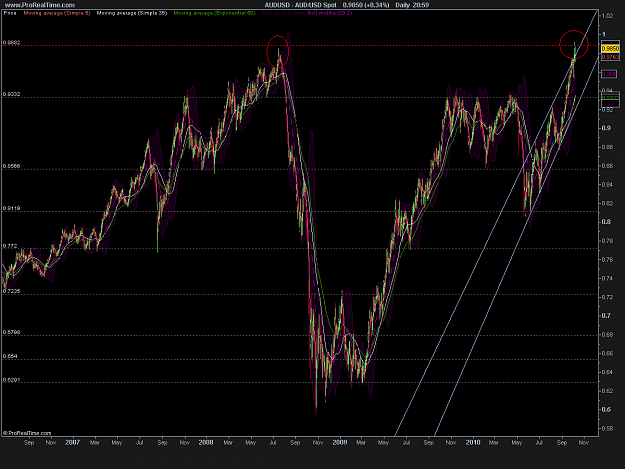Click the Daily 20:59 timeframe text
The height and width of the screenshot is (469, 625).
click(x=412, y=5)
